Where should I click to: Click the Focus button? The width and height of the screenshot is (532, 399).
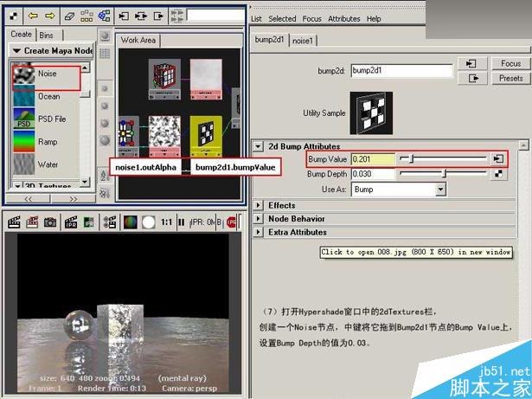coord(510,63)
